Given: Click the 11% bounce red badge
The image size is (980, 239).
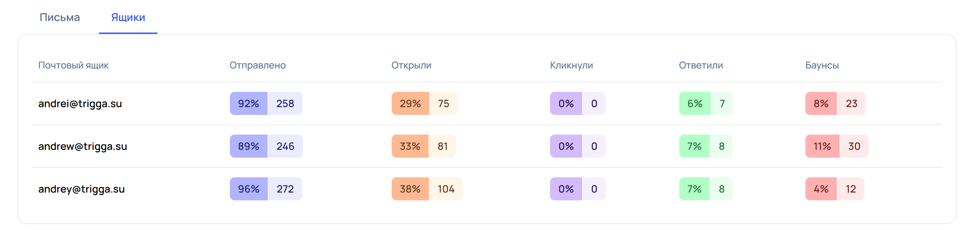Looking at the screenshot, I should (822, 146).
